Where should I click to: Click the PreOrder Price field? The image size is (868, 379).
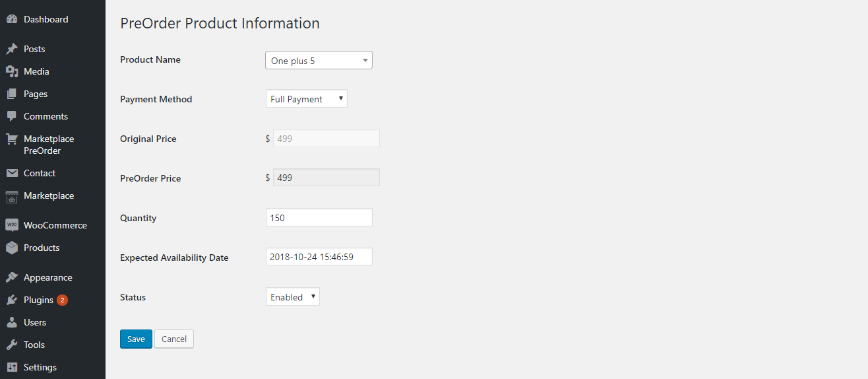(x=326, y=178)
